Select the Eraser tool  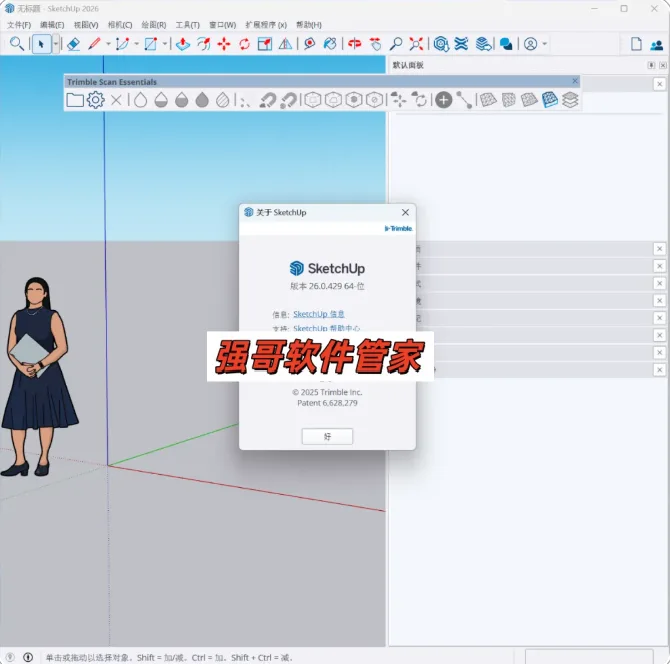(x=73, y=44)
